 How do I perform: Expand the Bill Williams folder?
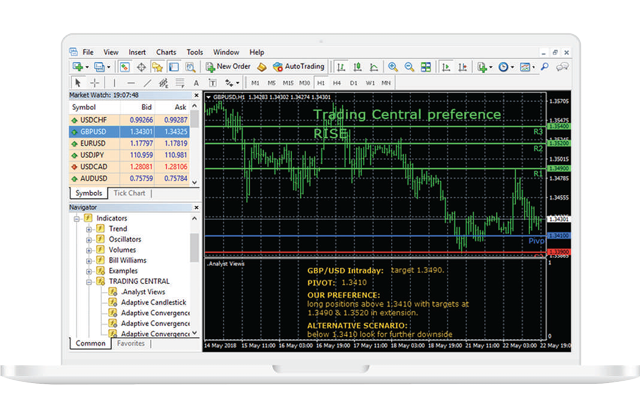pyautogui.click(x=89, y=260)
